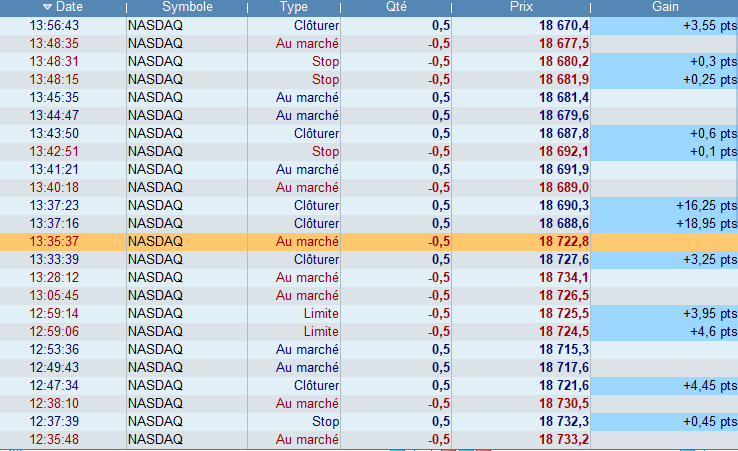Click price 18 721,6

point(564,386)
